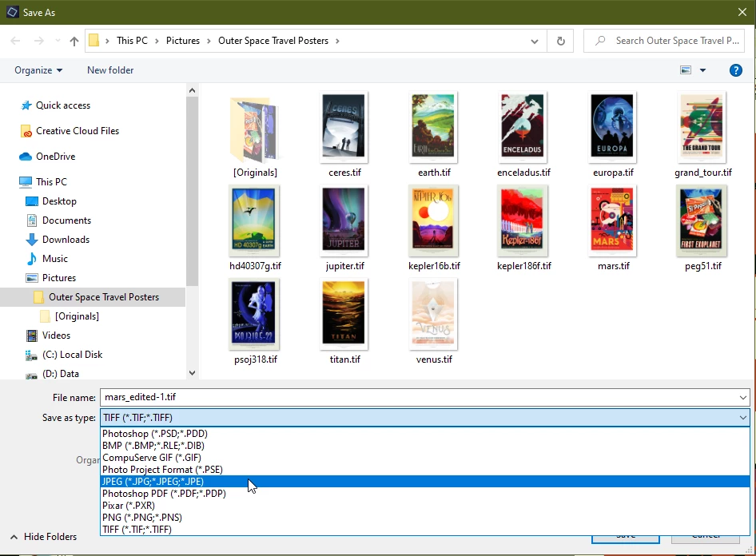Select Creative Cloud Files in sidebar

[x=78, y=131]
